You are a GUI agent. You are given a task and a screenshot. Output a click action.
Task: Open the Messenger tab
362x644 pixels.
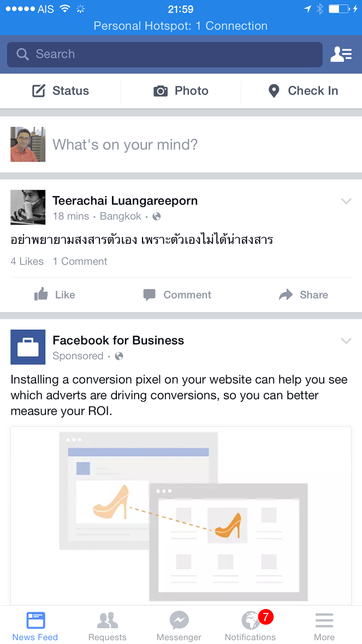(179, 625)
